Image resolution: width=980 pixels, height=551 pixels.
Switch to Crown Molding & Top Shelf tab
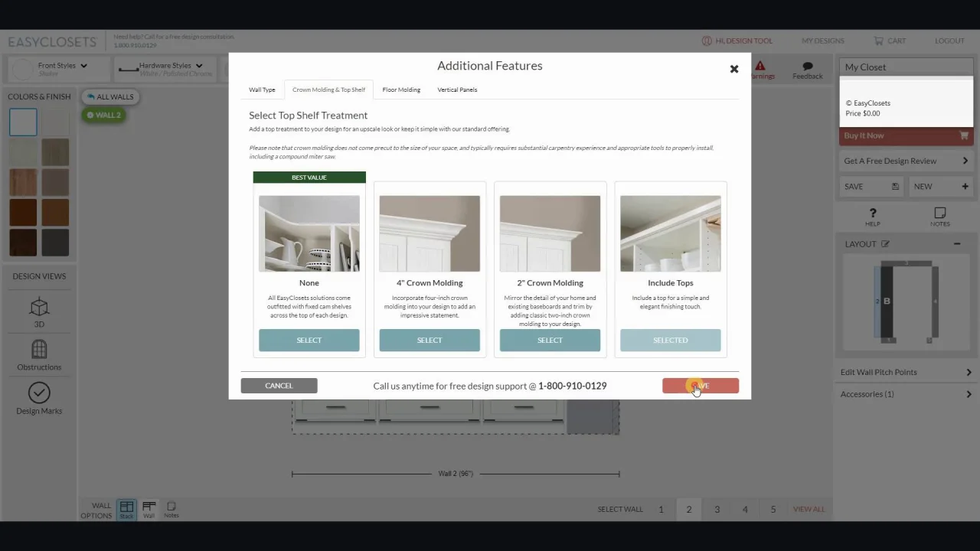point(328,90)
